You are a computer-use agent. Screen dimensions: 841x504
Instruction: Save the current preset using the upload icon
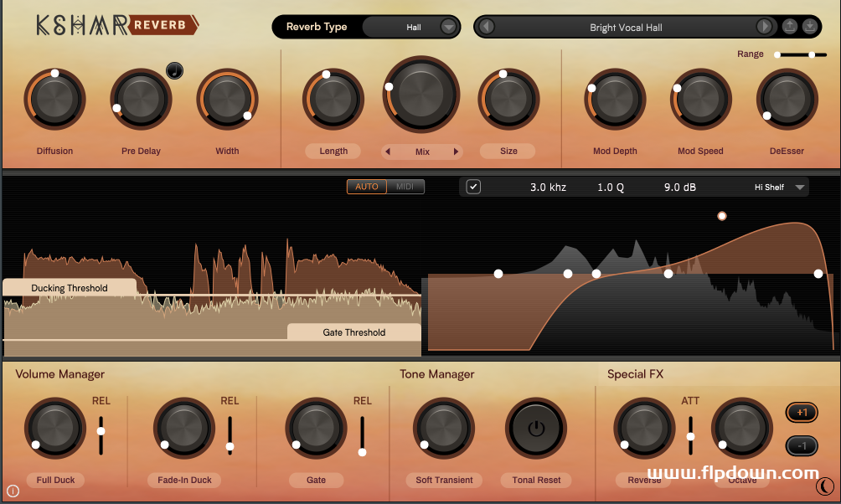(788, 26)
